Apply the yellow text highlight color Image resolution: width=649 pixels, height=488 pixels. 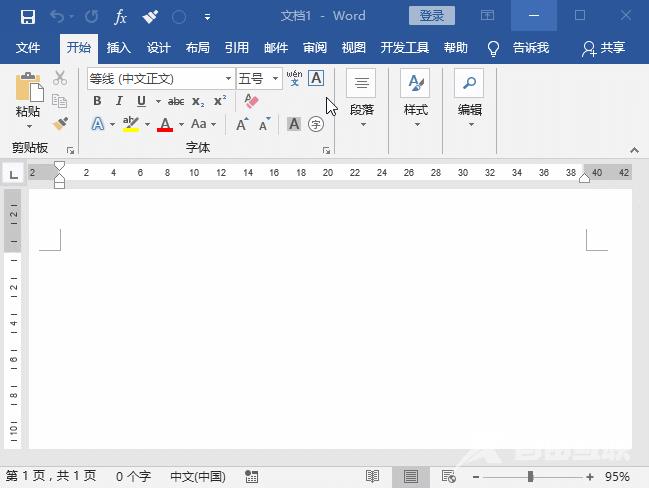pyautogui.click(x=131, y=124)
